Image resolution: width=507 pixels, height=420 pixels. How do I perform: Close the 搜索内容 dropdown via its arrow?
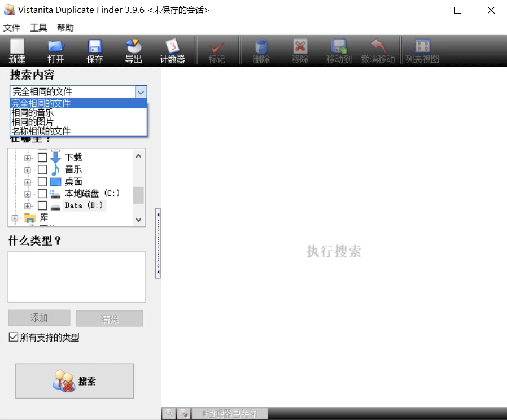tap(141, 91)
